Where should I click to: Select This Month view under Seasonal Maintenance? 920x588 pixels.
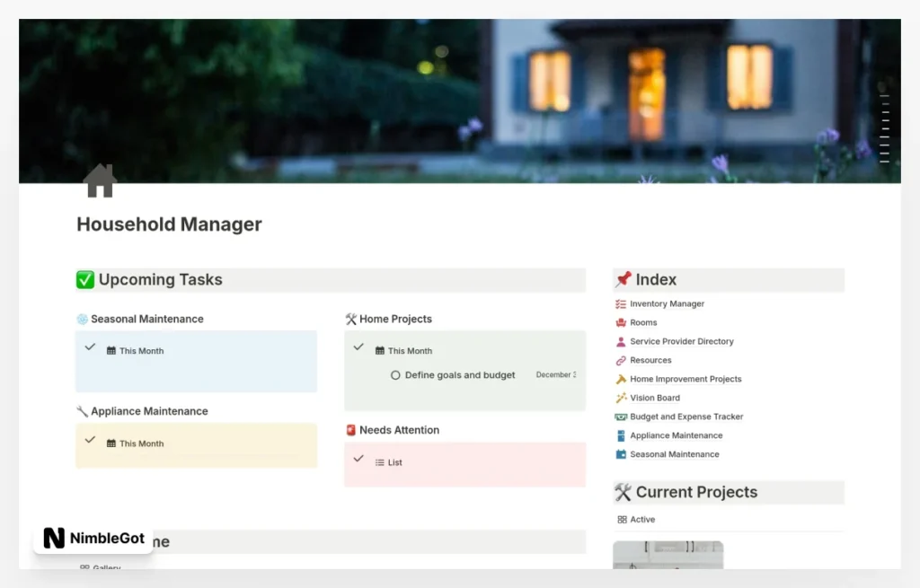point(135,351)
